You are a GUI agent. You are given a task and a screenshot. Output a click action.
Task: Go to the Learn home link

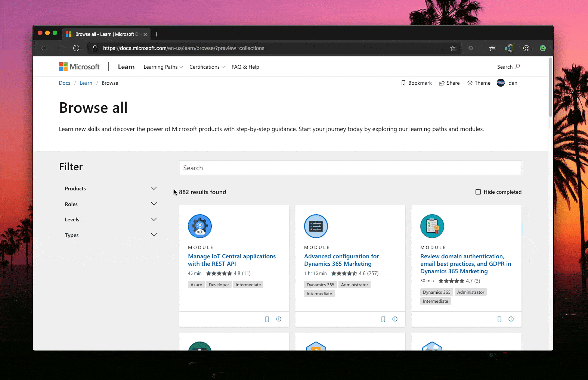pyautogui.click(x=126, y=67)
